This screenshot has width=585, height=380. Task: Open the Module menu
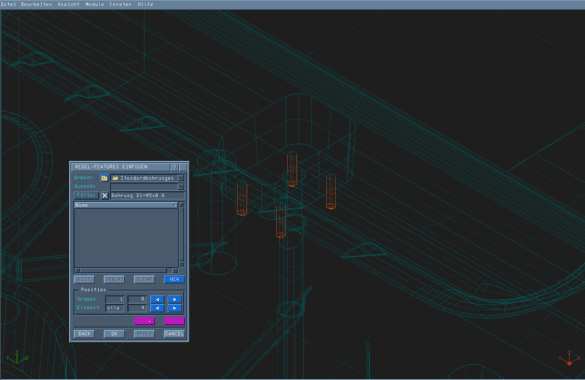pos(94,4)
